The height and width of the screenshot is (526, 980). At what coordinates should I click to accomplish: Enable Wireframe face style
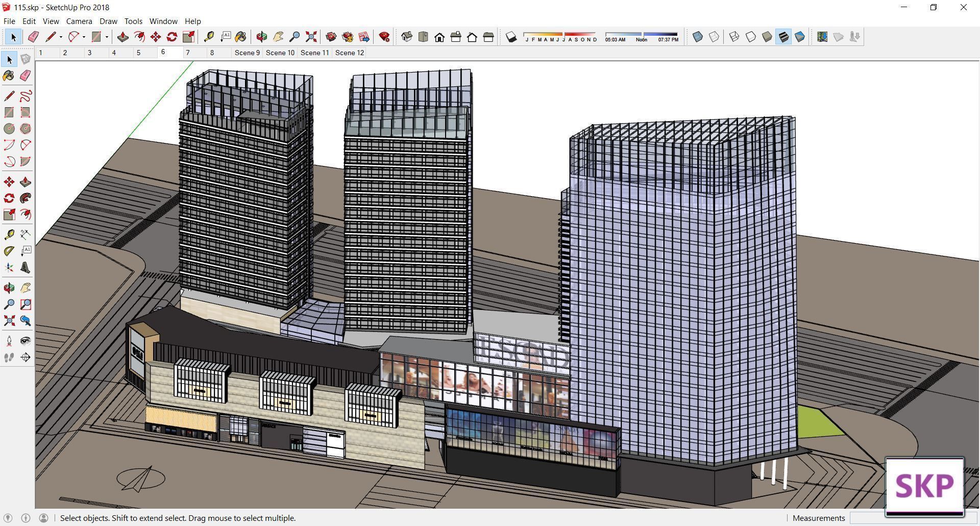tap(734, 37)
